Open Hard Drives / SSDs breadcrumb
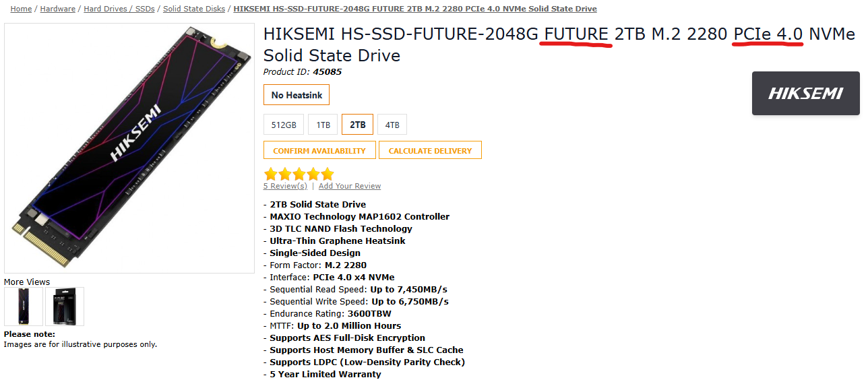The width and height of the screenshot is (868, 384). click(x=119, y=9)
